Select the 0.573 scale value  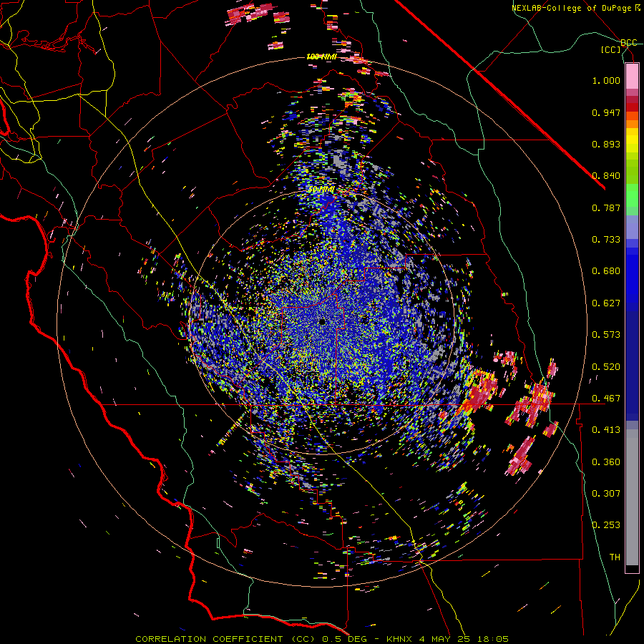point(606,335)
